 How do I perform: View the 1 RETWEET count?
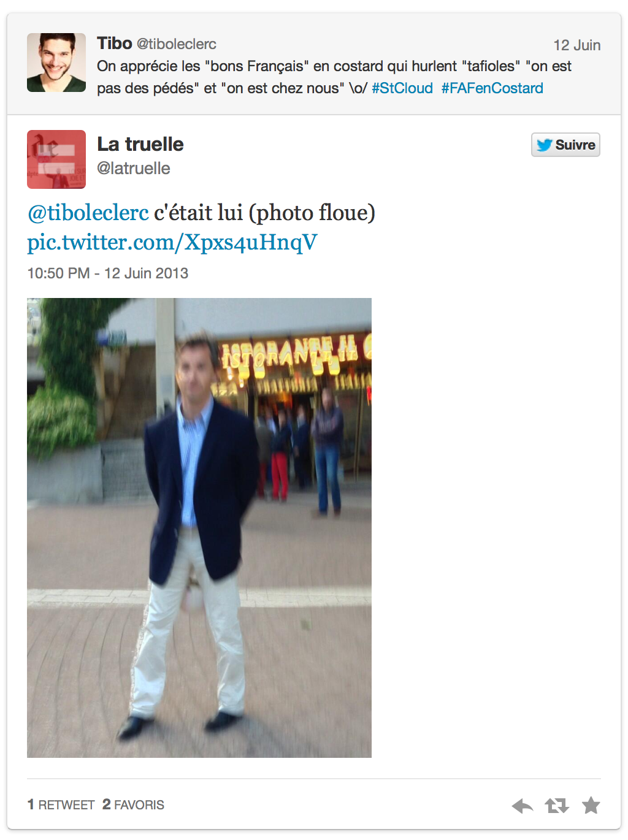tap(61, 804)
